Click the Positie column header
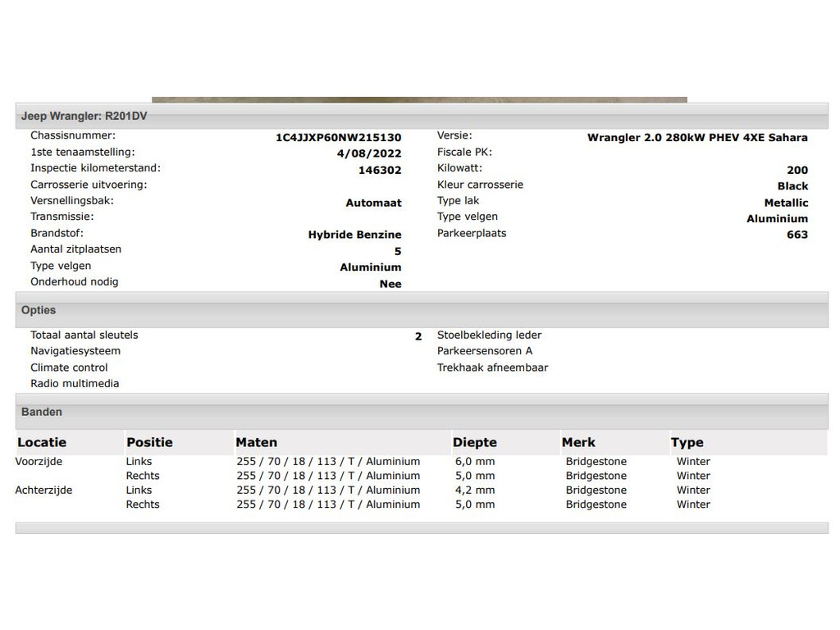Viewport: 840px width, 630px height. tap(149, 442)
